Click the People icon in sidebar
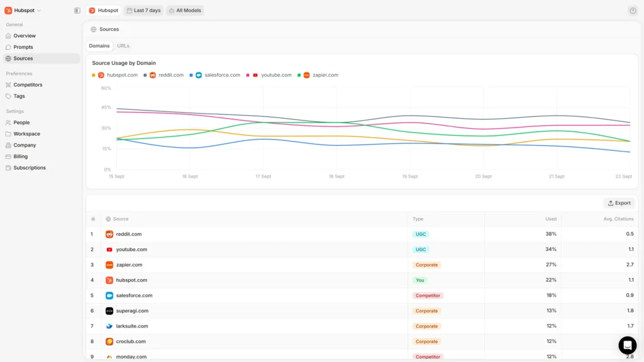 point(8,123)
